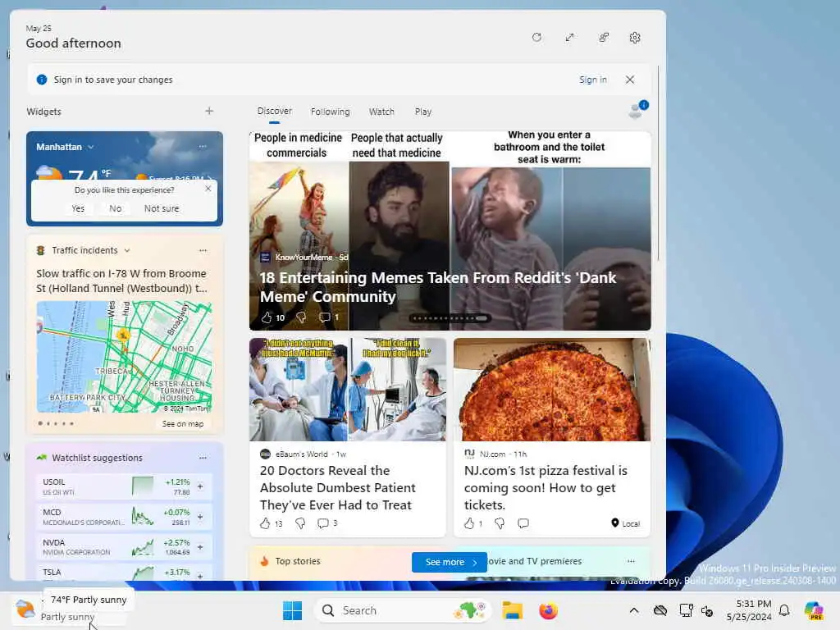Viewport: 840px width, 630px height.
Task: Add NVDA to watchlist
Action: click(x=200, y=547)
